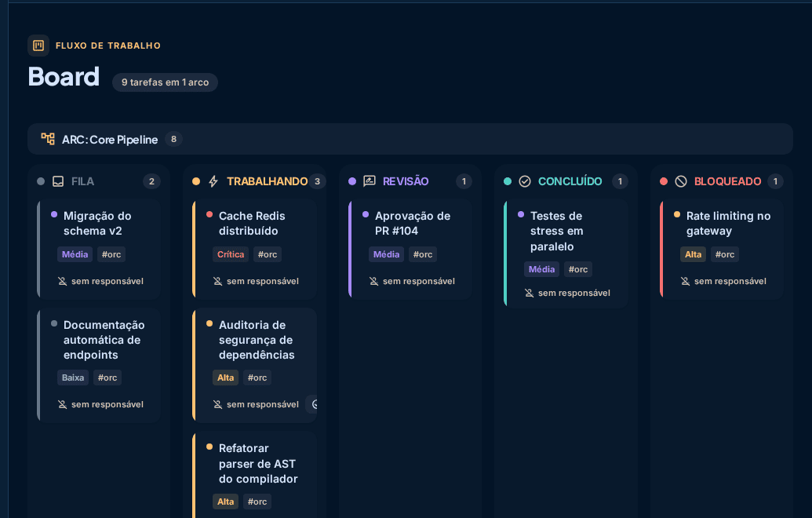
Task: Click the Baixa priority tag on Documentação automática card
Action: point(73,378)
